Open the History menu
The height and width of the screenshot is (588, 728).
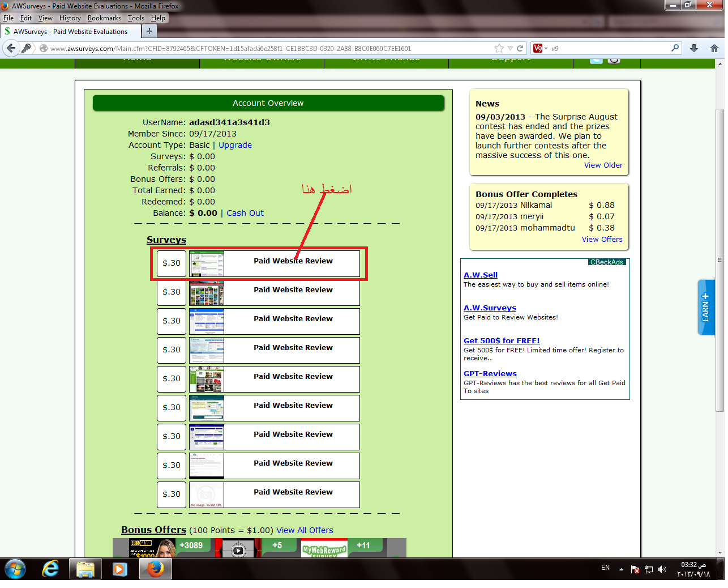click(x=70, y=18)
